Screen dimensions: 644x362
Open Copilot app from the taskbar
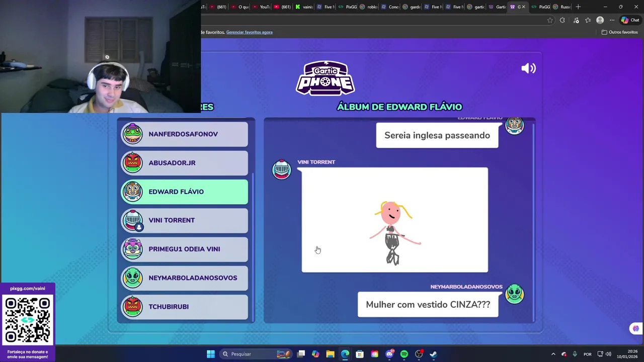(x=315, y=354)
